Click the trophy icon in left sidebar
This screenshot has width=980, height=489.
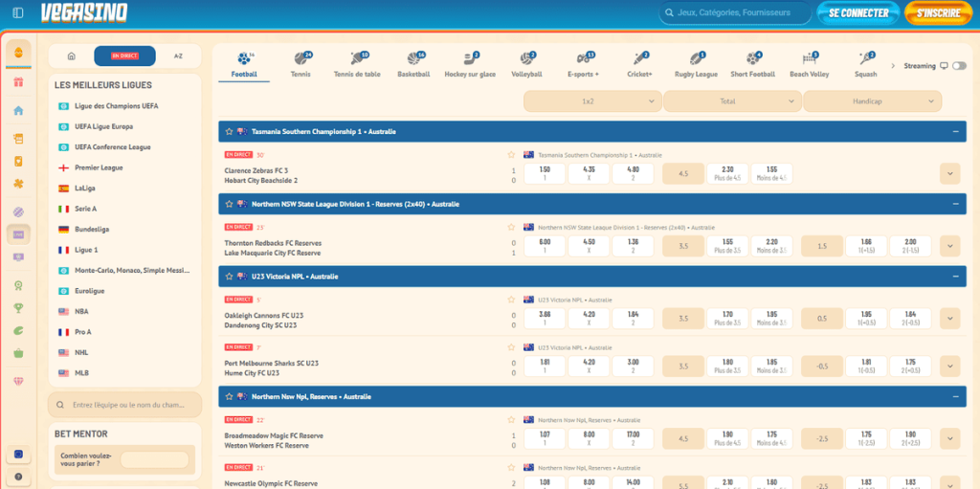tap(18, 307)
